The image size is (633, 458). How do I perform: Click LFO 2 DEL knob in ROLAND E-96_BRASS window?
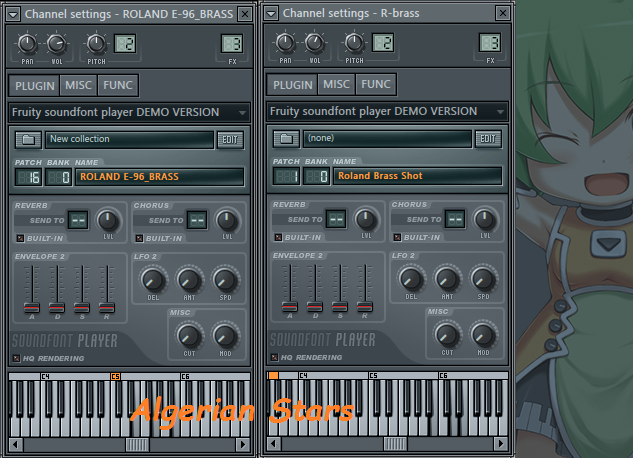[153, 280]
